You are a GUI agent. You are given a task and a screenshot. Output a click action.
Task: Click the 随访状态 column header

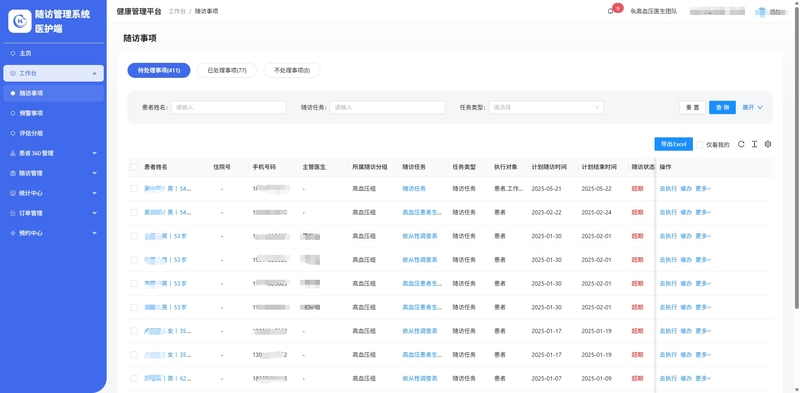click(643, 167)
